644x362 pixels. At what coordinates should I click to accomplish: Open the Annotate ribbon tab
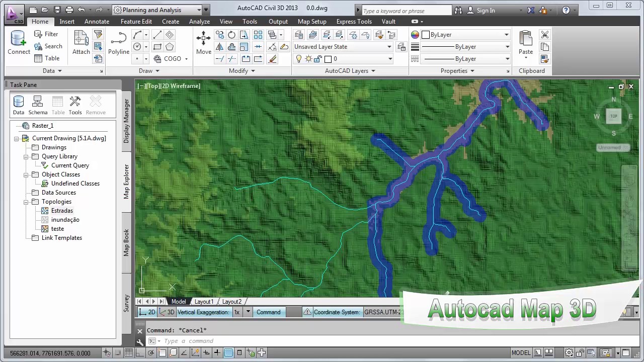(x=97, y=22)
